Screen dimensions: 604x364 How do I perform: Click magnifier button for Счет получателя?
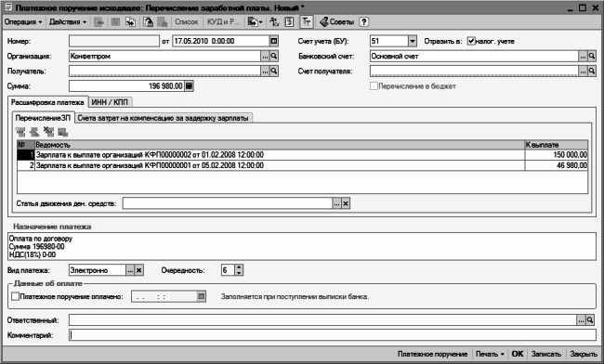pos(592,71)
